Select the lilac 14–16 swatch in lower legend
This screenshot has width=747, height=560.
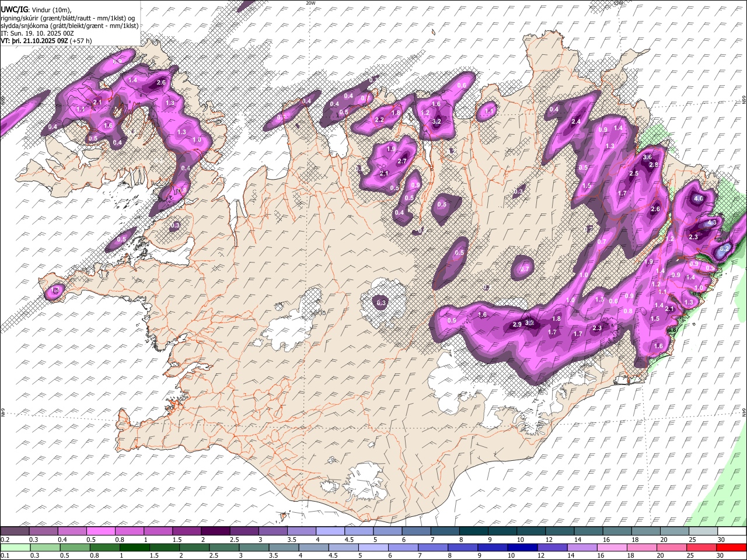point(583,547)
